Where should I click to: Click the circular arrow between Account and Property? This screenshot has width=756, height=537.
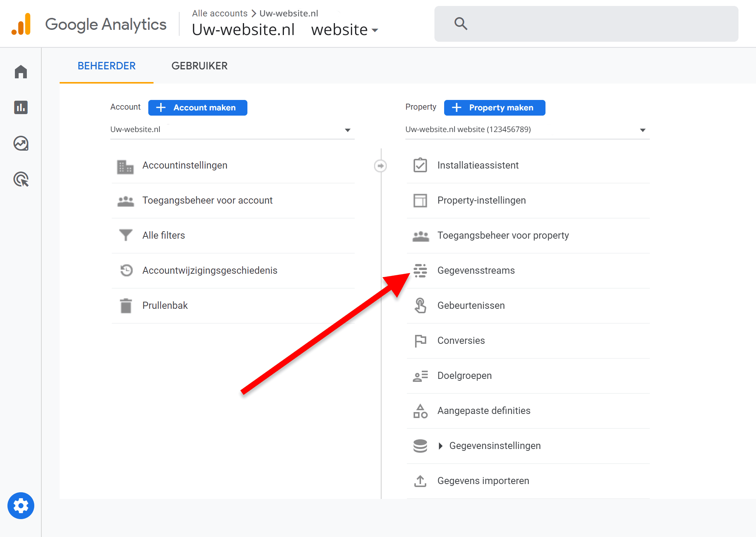click(380, 166)
